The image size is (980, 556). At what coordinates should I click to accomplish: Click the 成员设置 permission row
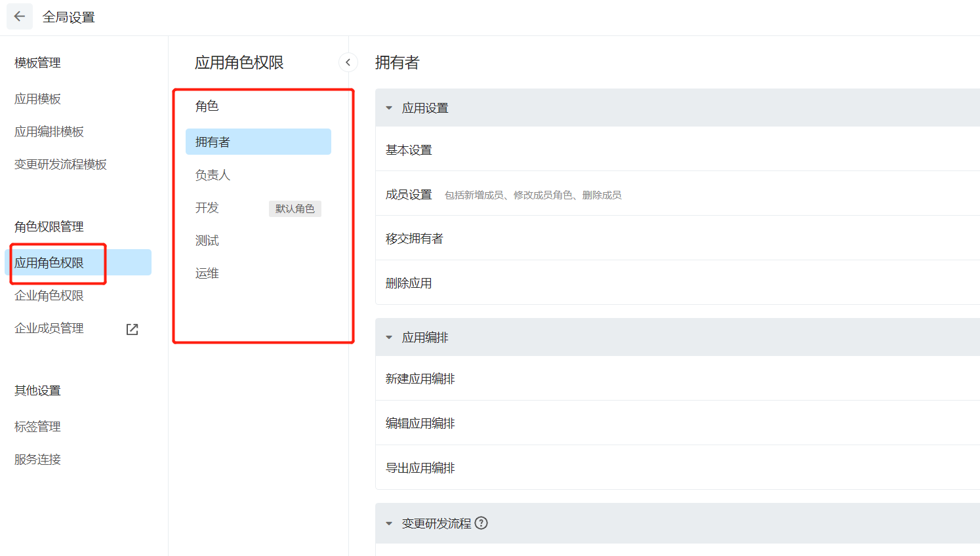pyautogui.click(x=678, y=195)
